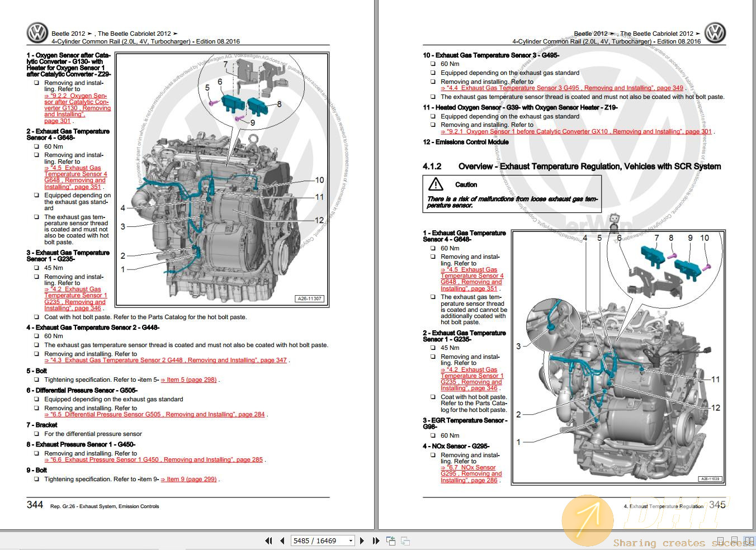Image resolution: width=756 pixels, height=550 pixels.
Task: Click item heading 6 - Differential Pressure Sensor - G505-
Action: coord(82,390)
